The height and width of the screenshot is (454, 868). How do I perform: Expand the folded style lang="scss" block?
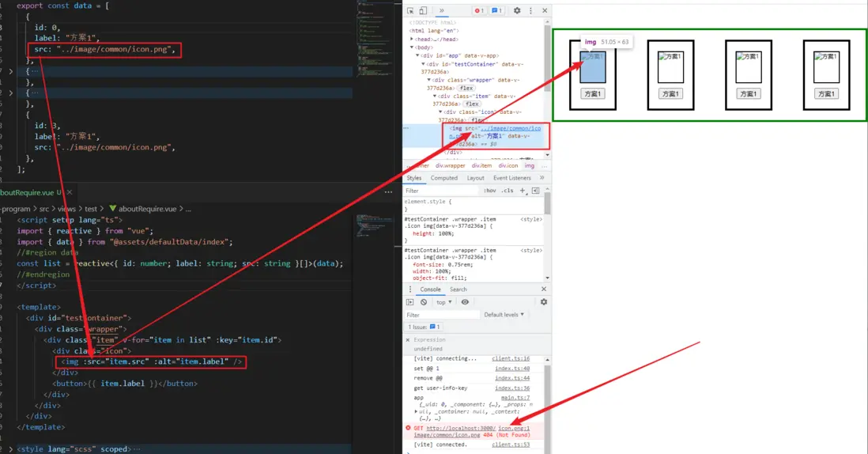point(10,449)
